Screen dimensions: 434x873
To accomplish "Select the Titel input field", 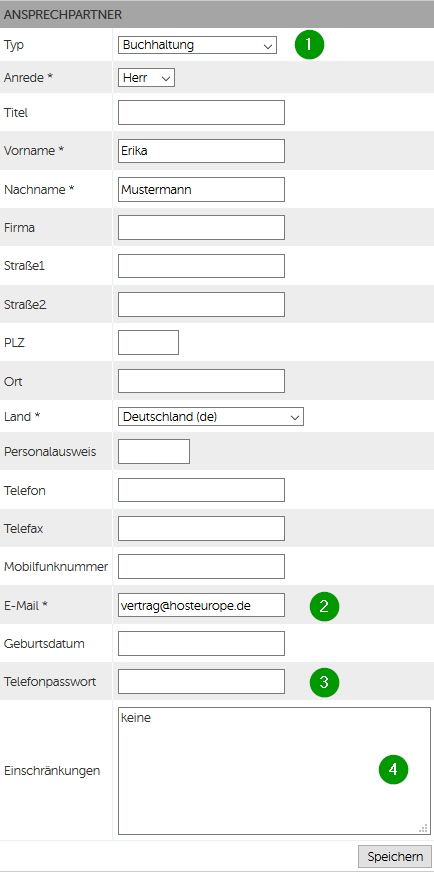I will click(x=201, y=112).
